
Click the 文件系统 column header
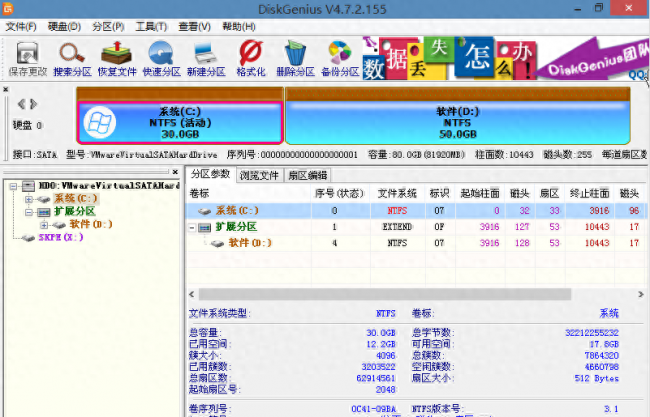(397, 194)
